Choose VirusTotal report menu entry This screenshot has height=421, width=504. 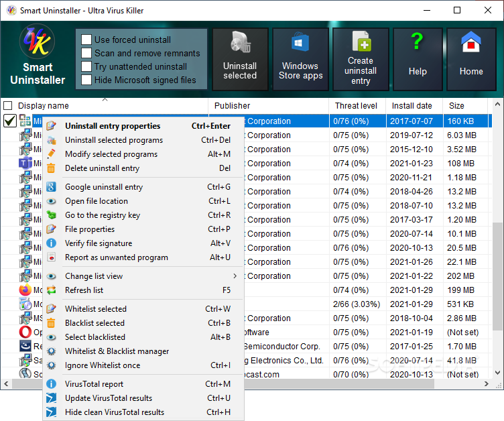click(x=143, y=384)
